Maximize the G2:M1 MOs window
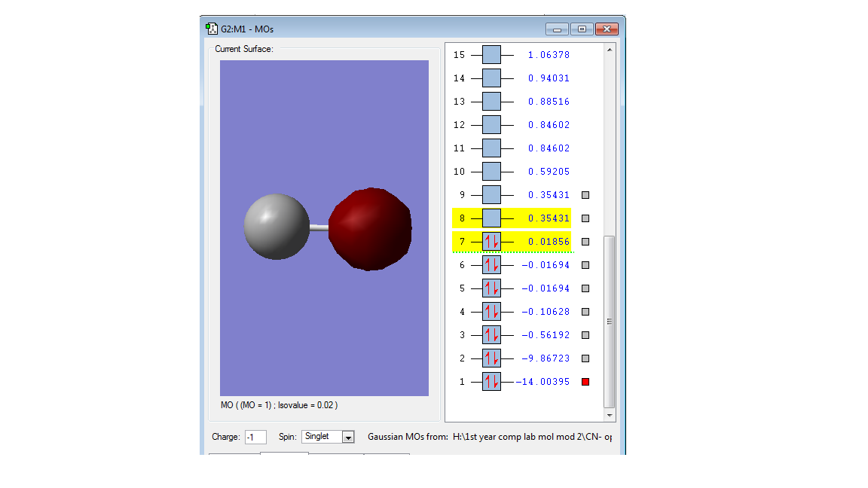The height and width of the screenshot is (488, 868). point(582,29)
